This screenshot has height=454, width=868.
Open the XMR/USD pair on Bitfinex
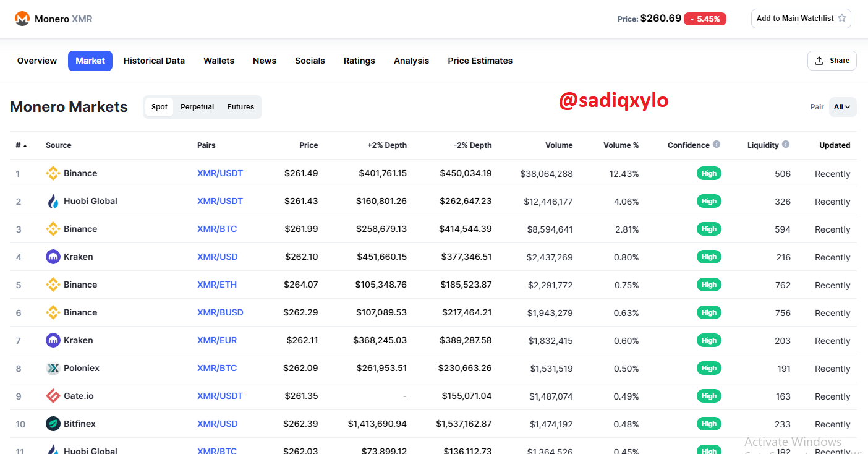(x=218, y=424)
